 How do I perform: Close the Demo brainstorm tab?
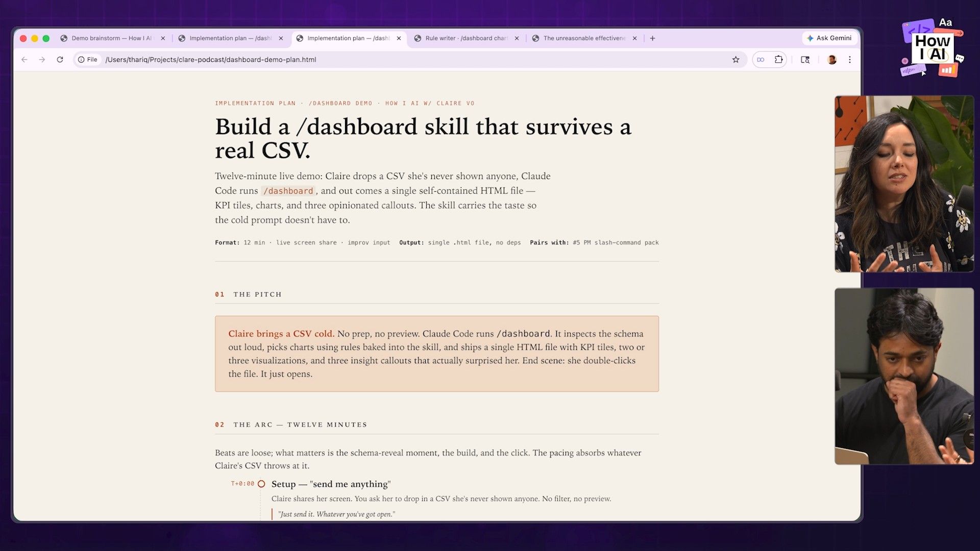[x=163, y=38]
